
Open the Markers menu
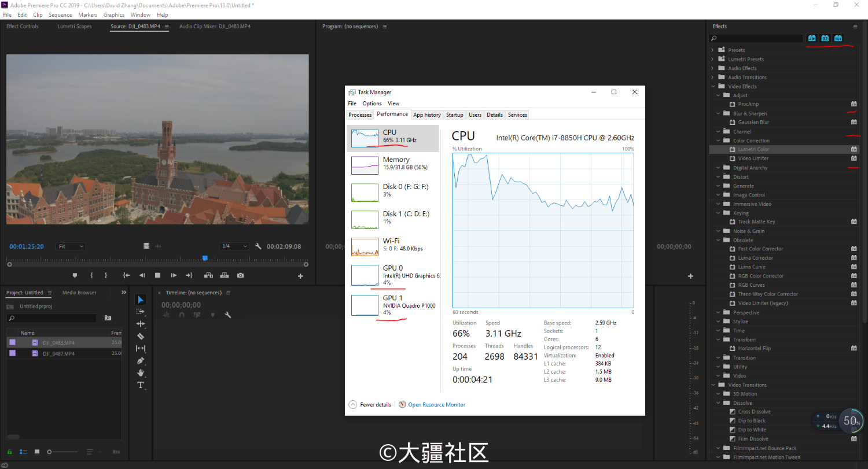88,14
